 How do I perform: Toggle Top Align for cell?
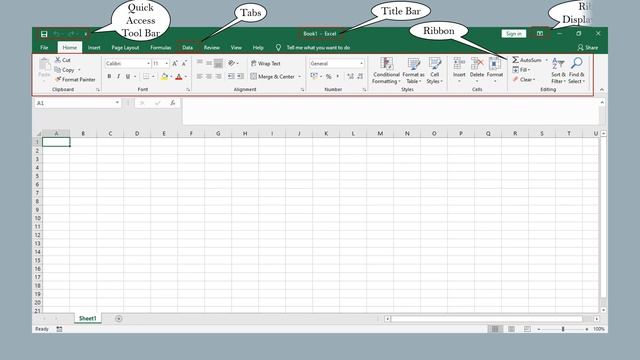(x=200, y=63)
